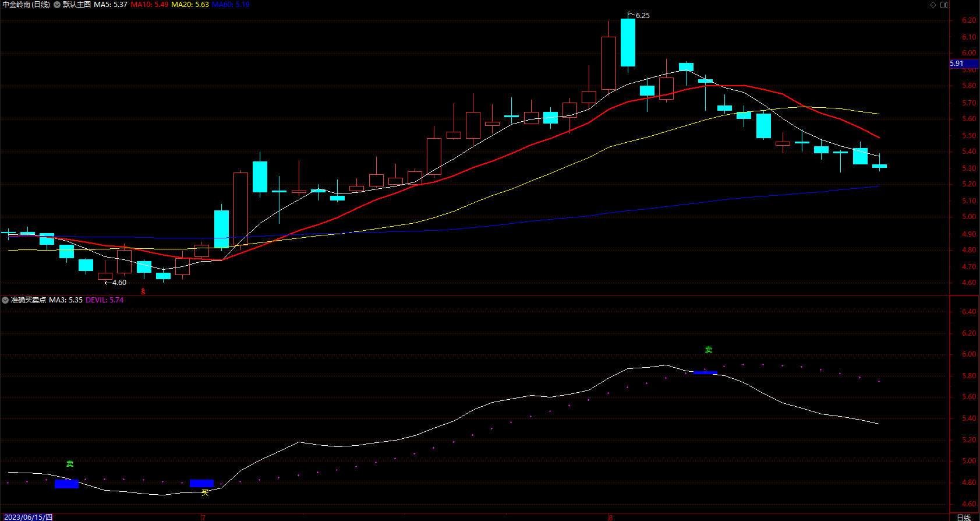980x521 pixels.
Task: Click the month 8 marker on time axis
Action: [x=610, y=518]
